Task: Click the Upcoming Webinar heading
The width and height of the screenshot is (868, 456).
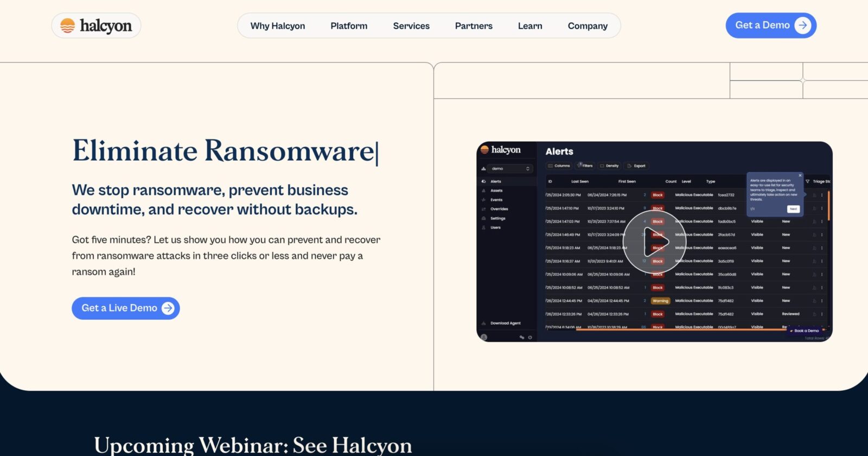Action: pos(253,445)
